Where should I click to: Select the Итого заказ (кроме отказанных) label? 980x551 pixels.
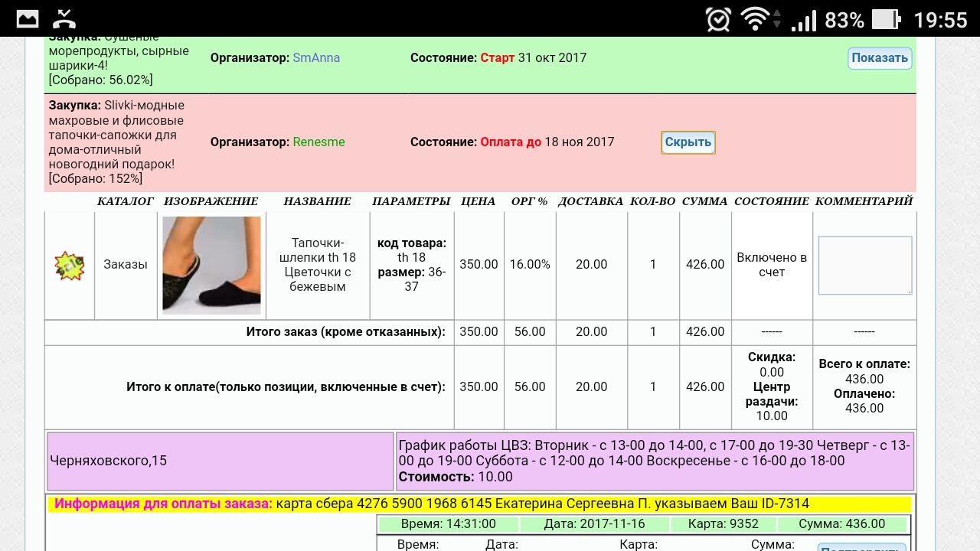click(x=346, y=332)
